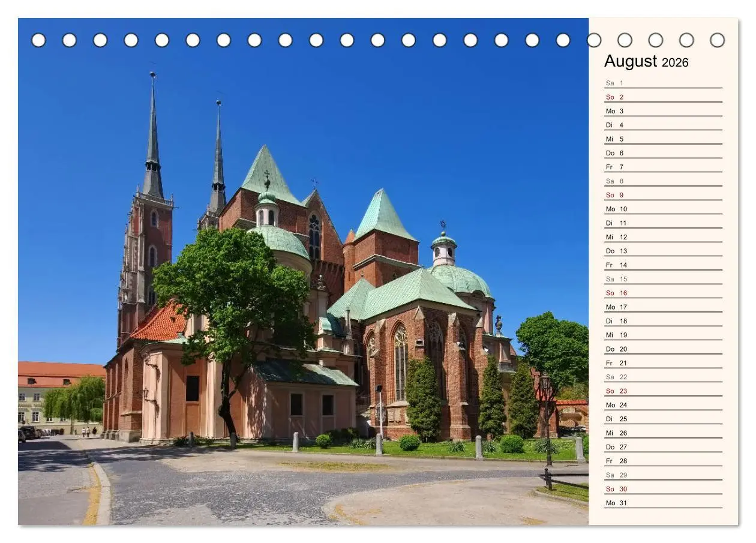
Task: Select the Fr 14 calendar row
Action: (663, 265)
